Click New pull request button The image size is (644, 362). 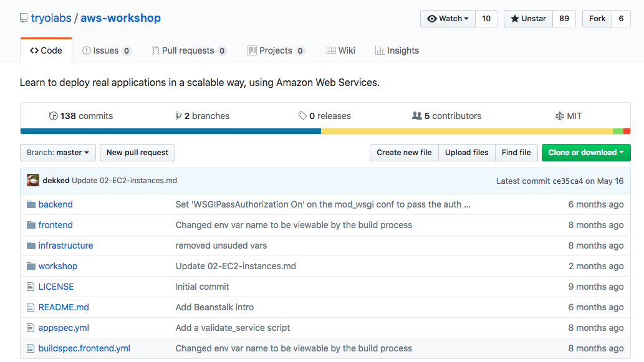[137, 153]
